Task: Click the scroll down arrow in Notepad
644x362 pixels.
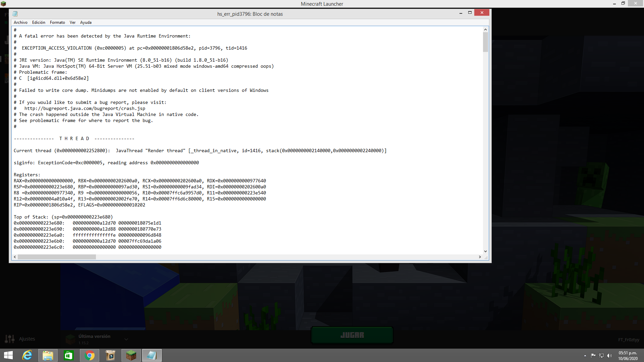Action: pyautogui.click(x=485, y=251)
